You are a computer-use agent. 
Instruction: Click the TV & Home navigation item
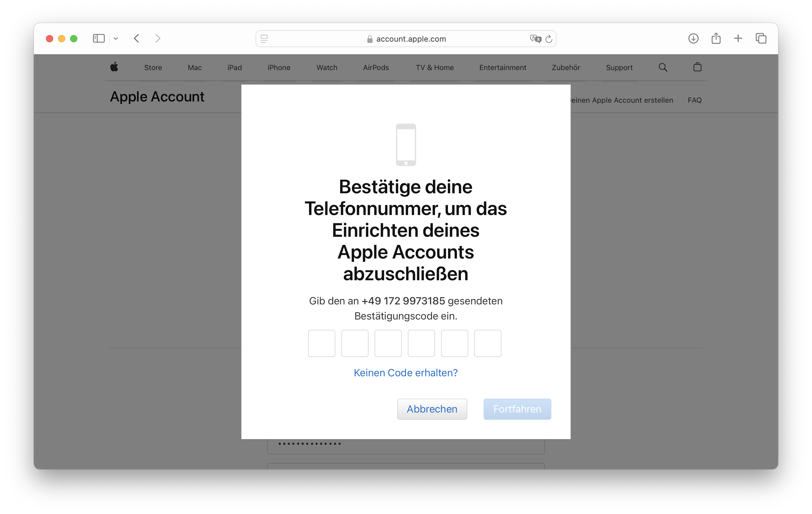[434, 67]
